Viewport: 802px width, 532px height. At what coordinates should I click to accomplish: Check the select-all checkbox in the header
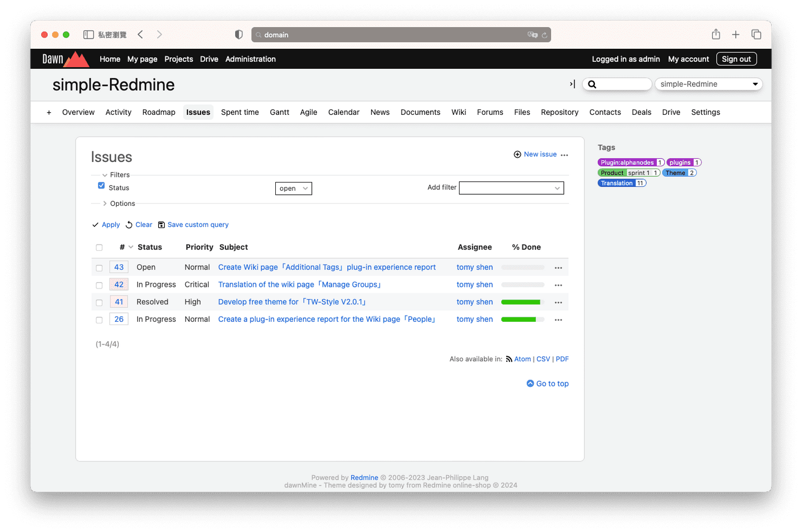99,247
